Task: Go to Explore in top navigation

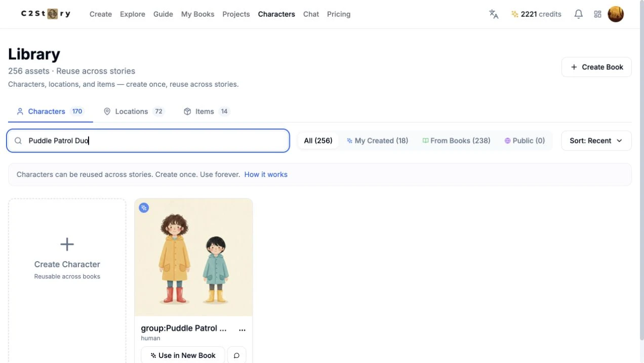Action: pos(133,14)
